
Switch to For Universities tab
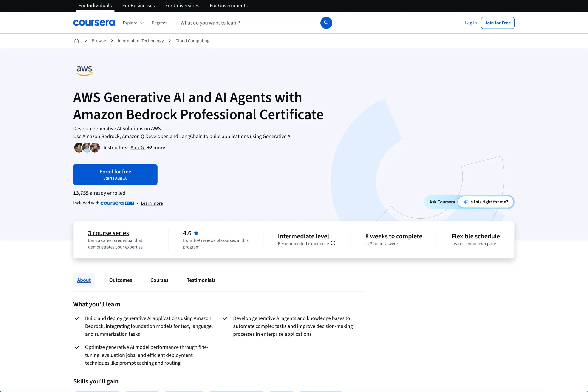point(182,6)
